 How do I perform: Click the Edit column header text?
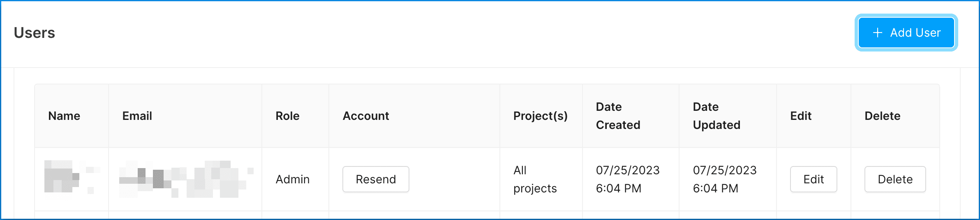(x=801, y=116)
